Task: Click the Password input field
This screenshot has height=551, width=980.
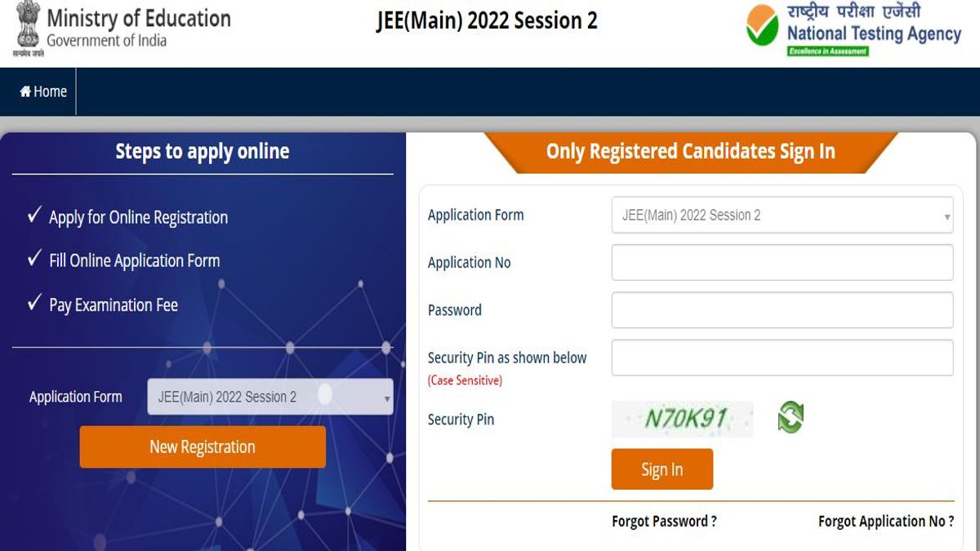Action: [782, 310]
